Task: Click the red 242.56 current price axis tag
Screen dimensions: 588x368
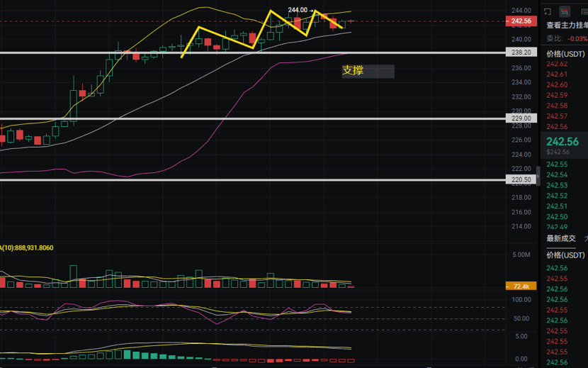Action: (x=521, y=21)
